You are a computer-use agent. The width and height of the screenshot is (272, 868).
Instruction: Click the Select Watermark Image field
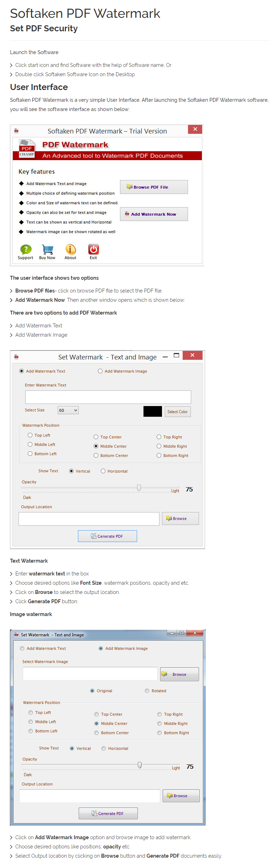point(90,674)
